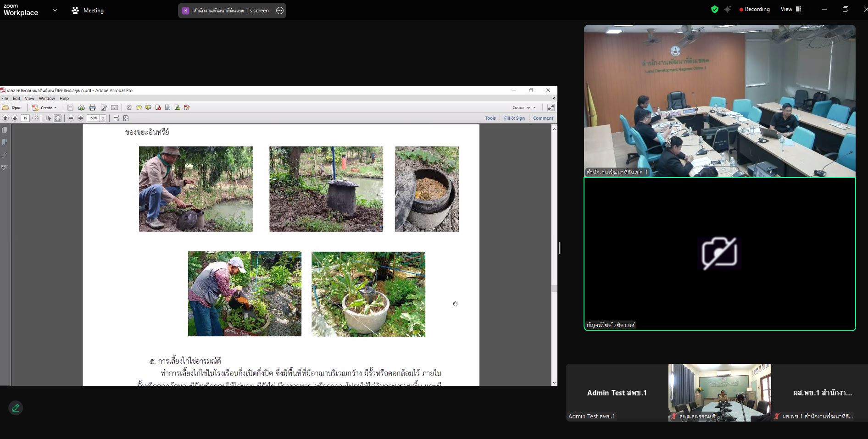Open the File menu in Acrobat

5,98
